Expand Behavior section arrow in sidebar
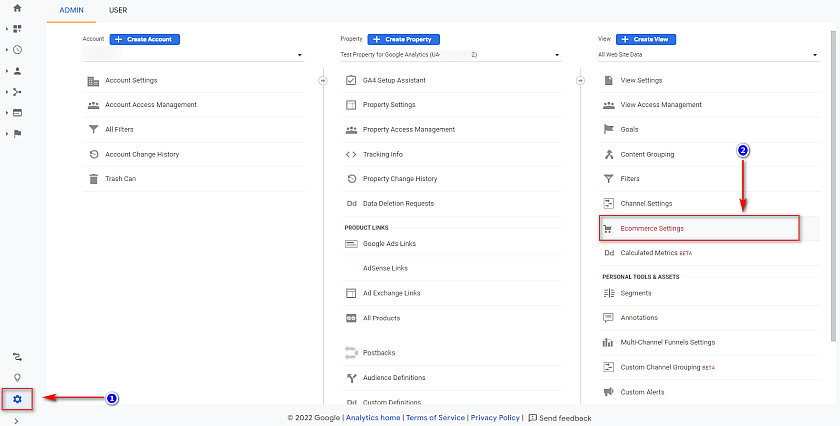840x426 pixels. tap(7, 113)
